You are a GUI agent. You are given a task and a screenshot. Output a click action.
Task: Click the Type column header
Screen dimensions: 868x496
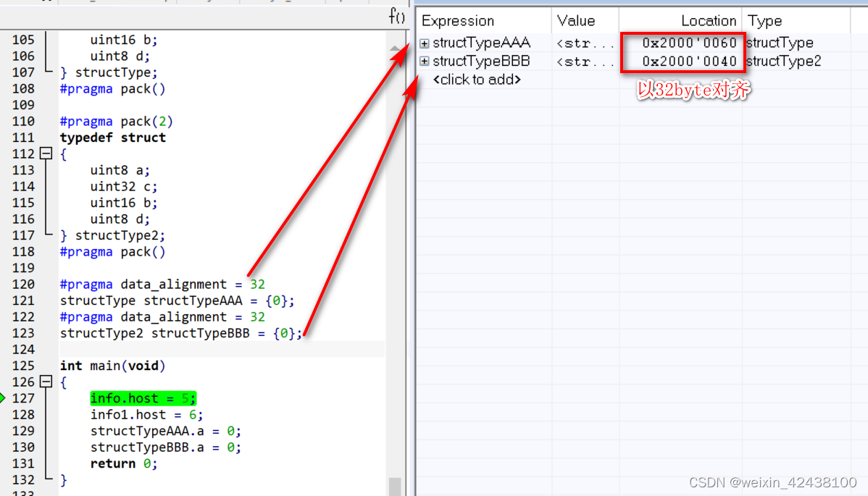click(x=764, y=20)
